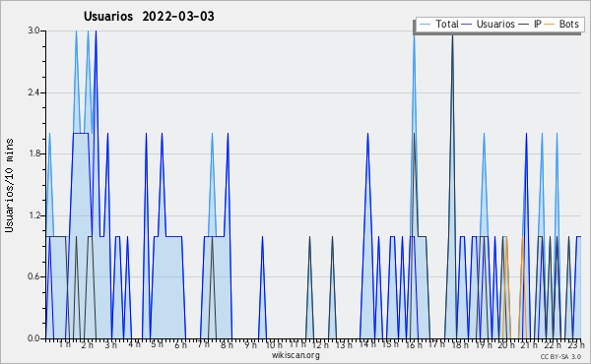Image resolution: width=591 pixels, height=364 pixels.
Task: Click the 14 h x-axis label
Action: click(x=367, y=344)
